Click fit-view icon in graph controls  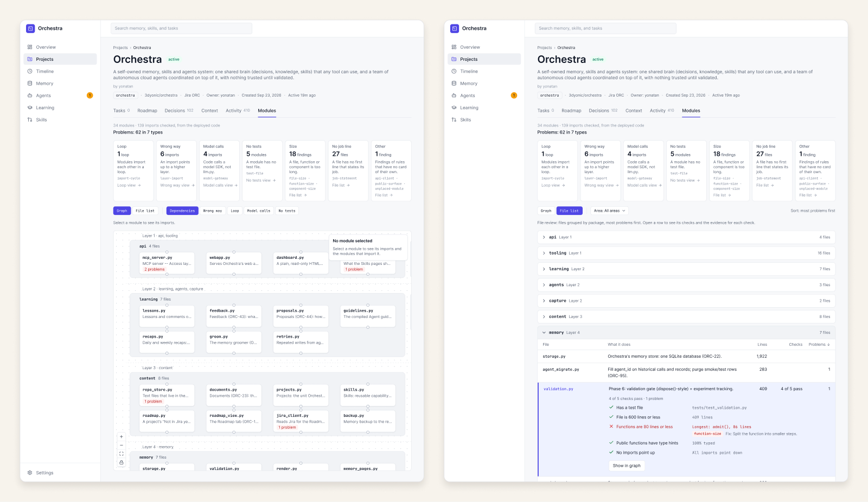122,454
